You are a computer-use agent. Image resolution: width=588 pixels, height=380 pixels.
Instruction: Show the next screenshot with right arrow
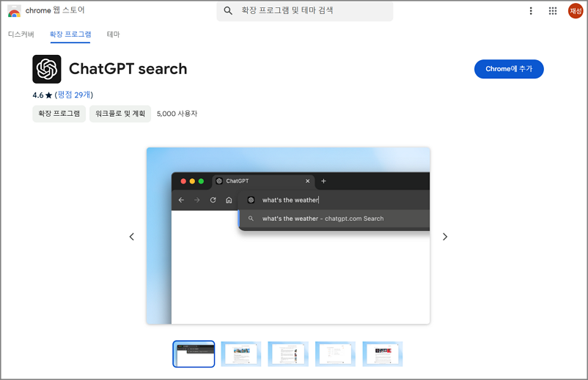[445, 237]
